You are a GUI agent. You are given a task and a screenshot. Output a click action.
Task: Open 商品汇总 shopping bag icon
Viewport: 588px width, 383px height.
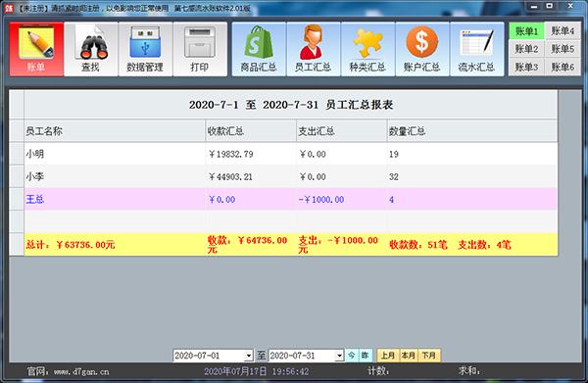(259, 49)
